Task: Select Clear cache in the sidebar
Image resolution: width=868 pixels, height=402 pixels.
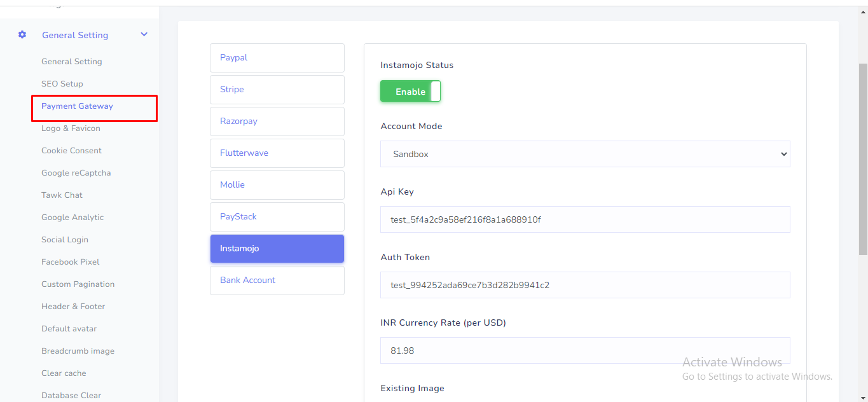Action: (x=64, y=373)
